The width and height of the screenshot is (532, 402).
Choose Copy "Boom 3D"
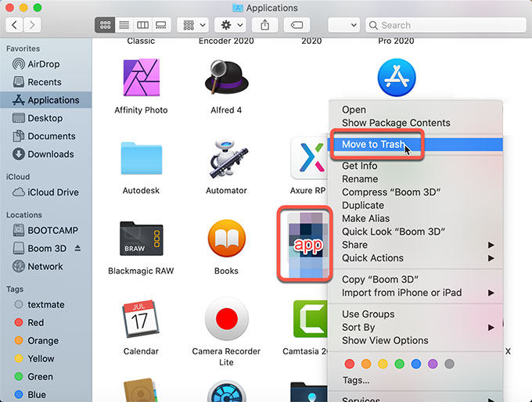pos(415,279)
